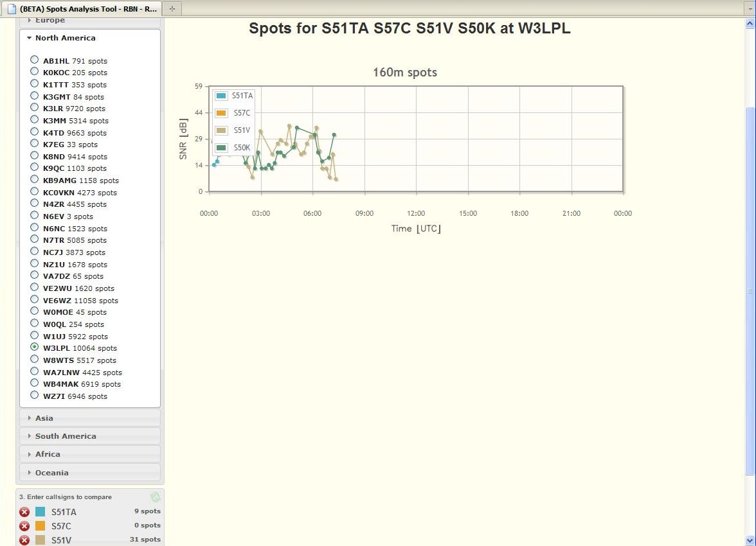Screen dimensions: 756x546
Task: Click the red X beside S51V
Action: click(x=24, y=540)
